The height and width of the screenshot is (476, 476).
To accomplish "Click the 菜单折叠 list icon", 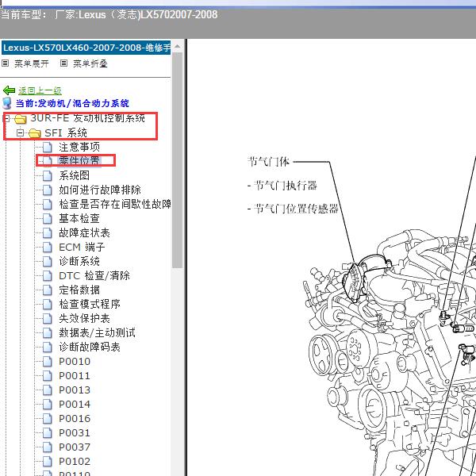I will click(63, 63).
